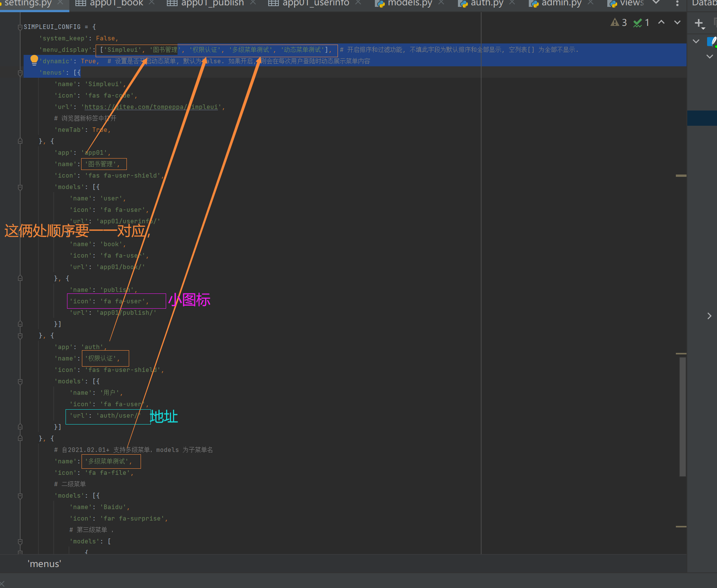Go to next highlighted error arrow
Viewport: 717px width, 588px height.
pos(677,22)
